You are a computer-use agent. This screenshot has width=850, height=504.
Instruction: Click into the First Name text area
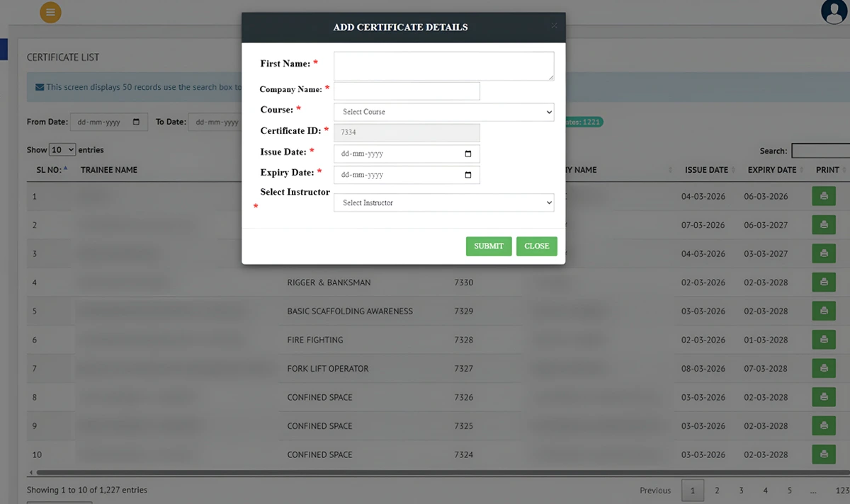click(x=443, y=66)
